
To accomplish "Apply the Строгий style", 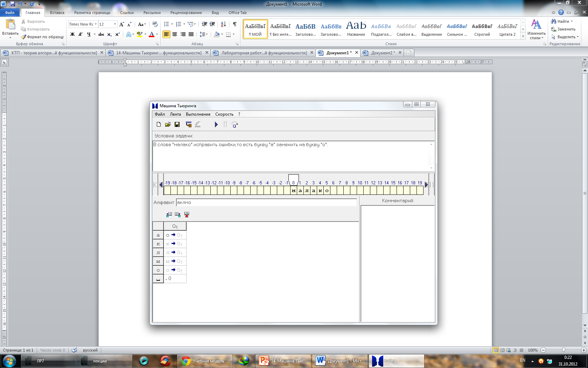I will [482, 29].
